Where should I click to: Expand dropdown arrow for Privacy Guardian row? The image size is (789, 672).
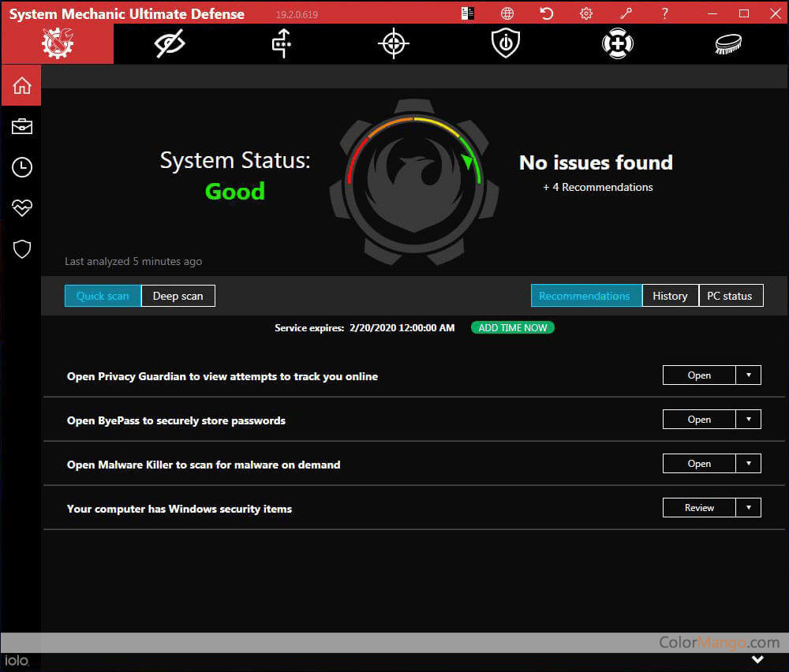tap(749, 375)
